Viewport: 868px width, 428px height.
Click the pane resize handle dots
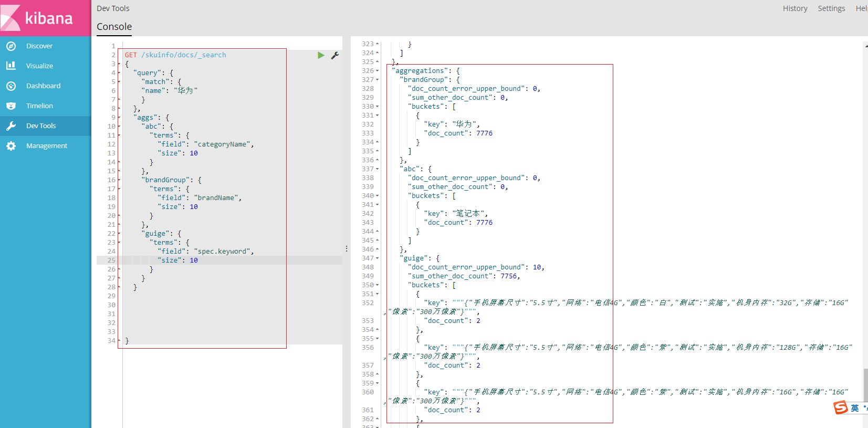point(347,248)
